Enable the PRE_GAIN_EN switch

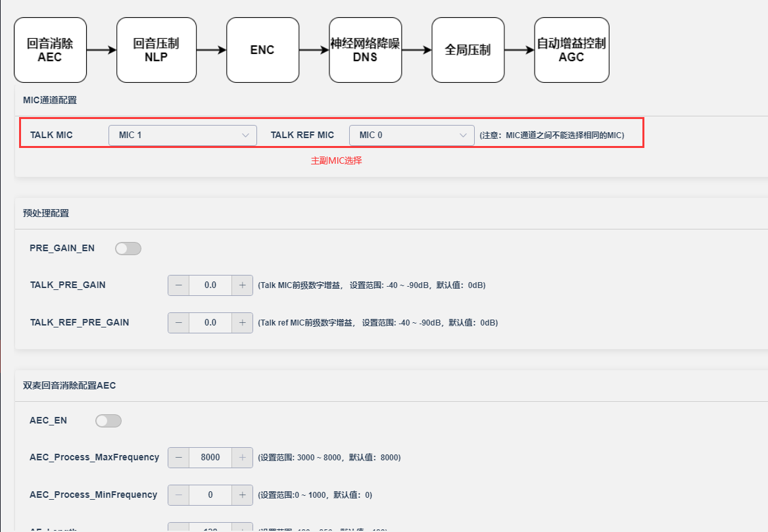pyautogui.click(x=128, y=249)
